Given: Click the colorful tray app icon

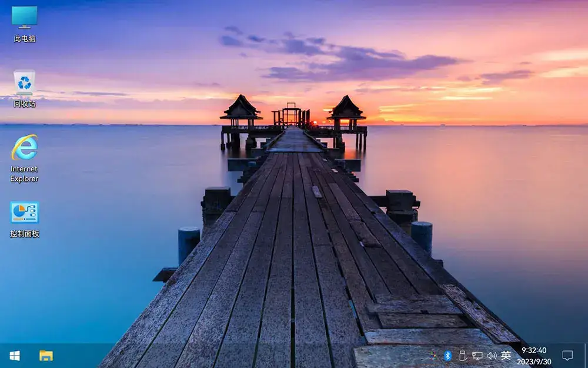Looking at the screenshot, I should [433, 355].
